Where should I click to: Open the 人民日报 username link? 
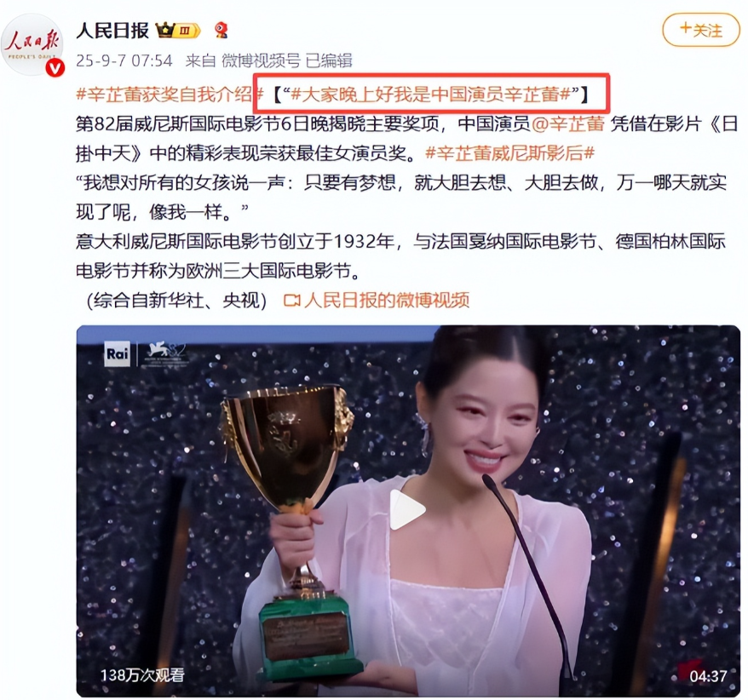(112, 31)
